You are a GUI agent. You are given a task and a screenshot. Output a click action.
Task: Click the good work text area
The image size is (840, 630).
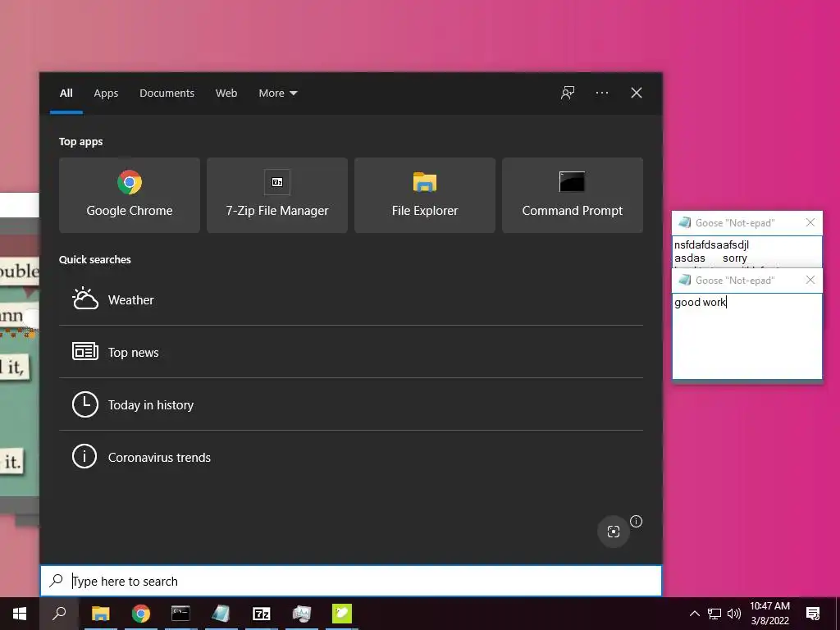(746, 336)
